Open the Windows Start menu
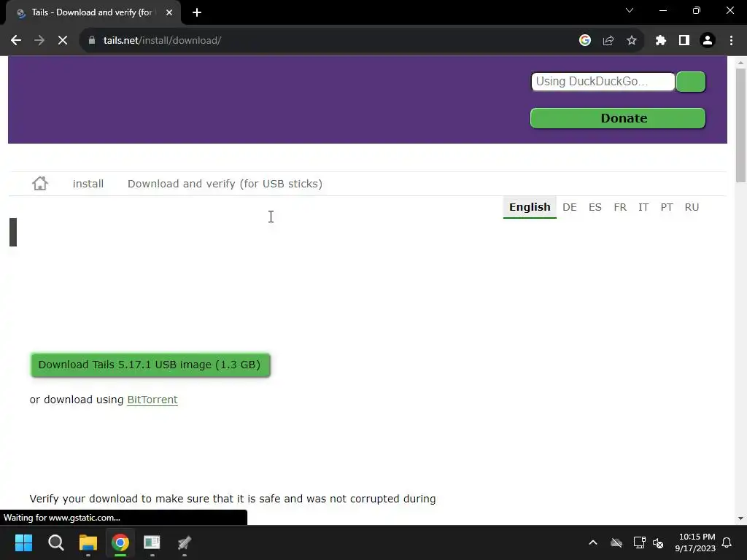Viewport: 747px width, 560px height. click(x=23, y=542)
